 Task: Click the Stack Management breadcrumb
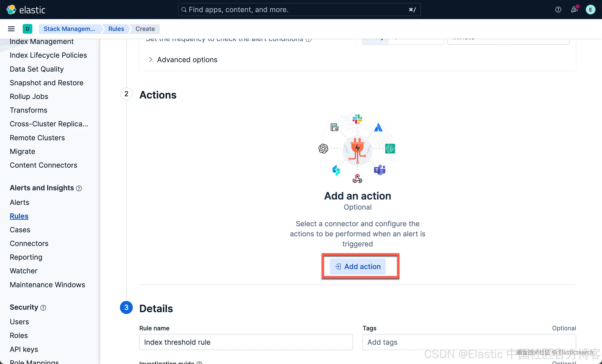click(69, 29)
